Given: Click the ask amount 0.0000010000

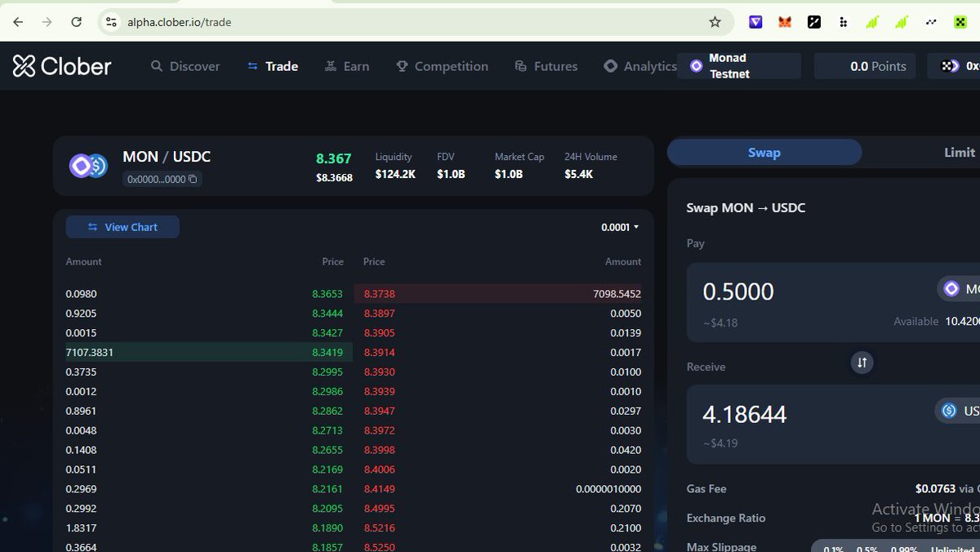Looking at the screenshot, I should pos(608,489).
